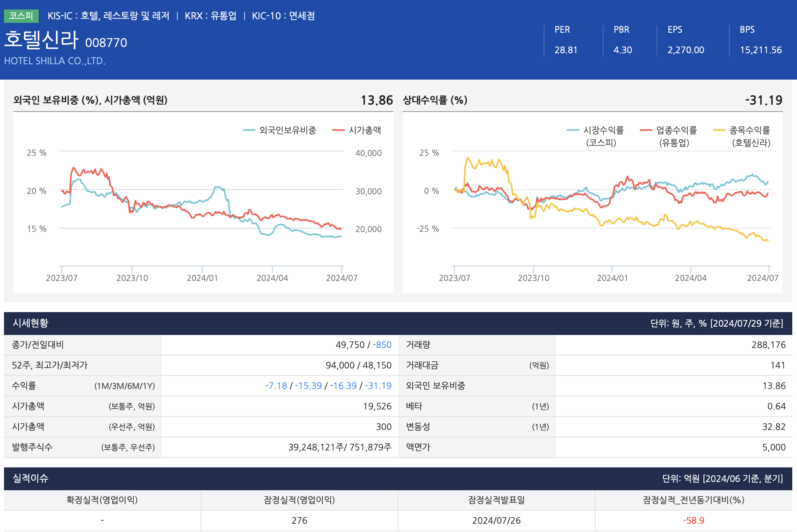The width and height of the screenshot is (797, 532).
Task: Click the 2023/10 tick on relative return chart
Action: point(533,278)
